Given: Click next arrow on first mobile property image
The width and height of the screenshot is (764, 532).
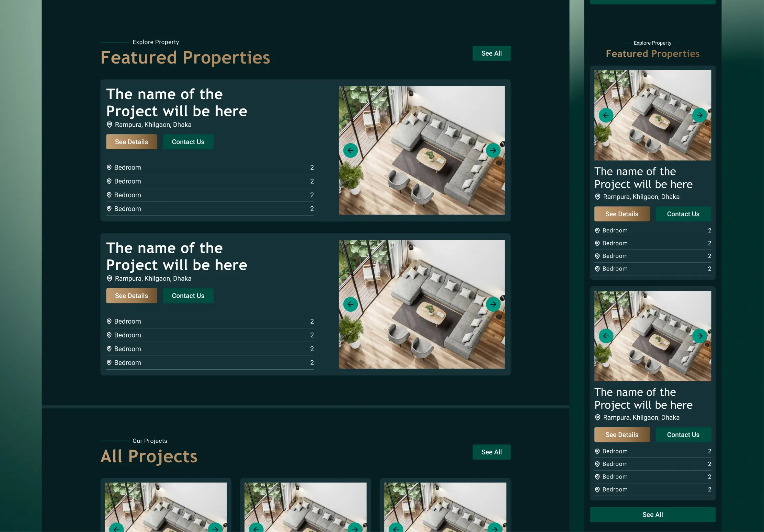Looking at the screenshot, I should (x=699, y=115).
